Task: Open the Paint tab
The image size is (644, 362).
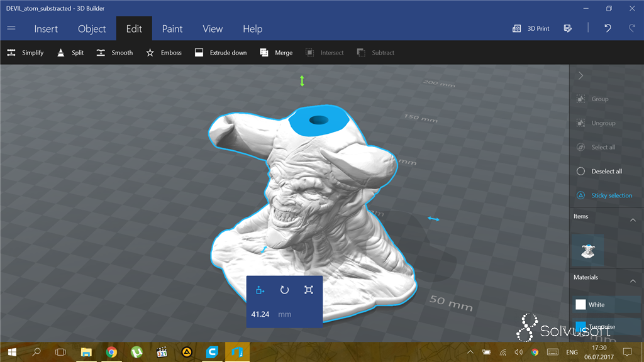Action: pos(172,29)
